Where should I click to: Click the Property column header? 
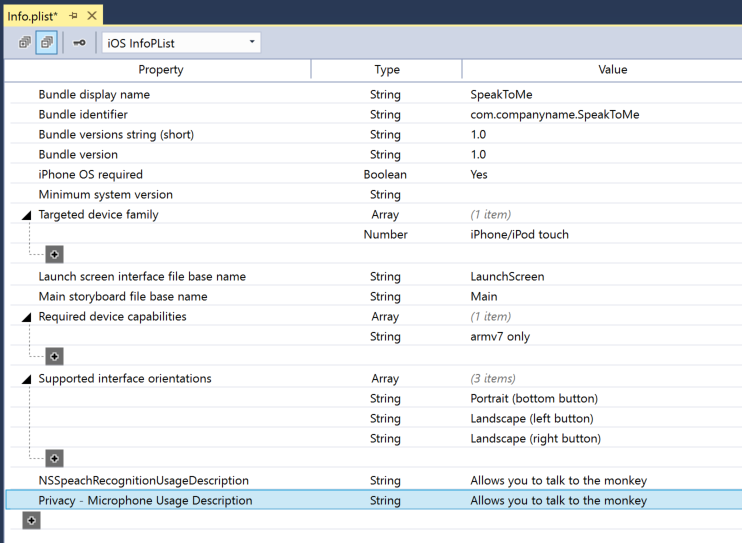160,70
